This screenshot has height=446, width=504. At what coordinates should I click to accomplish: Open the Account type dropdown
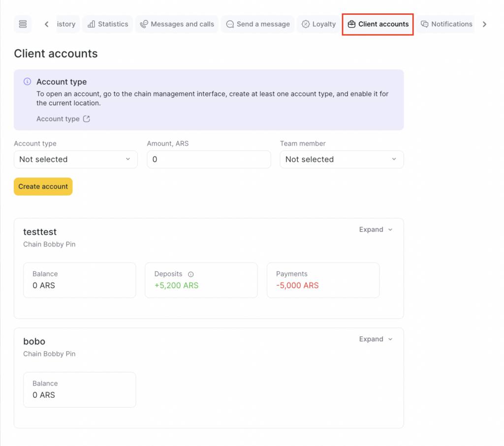(x=75, y=159)
